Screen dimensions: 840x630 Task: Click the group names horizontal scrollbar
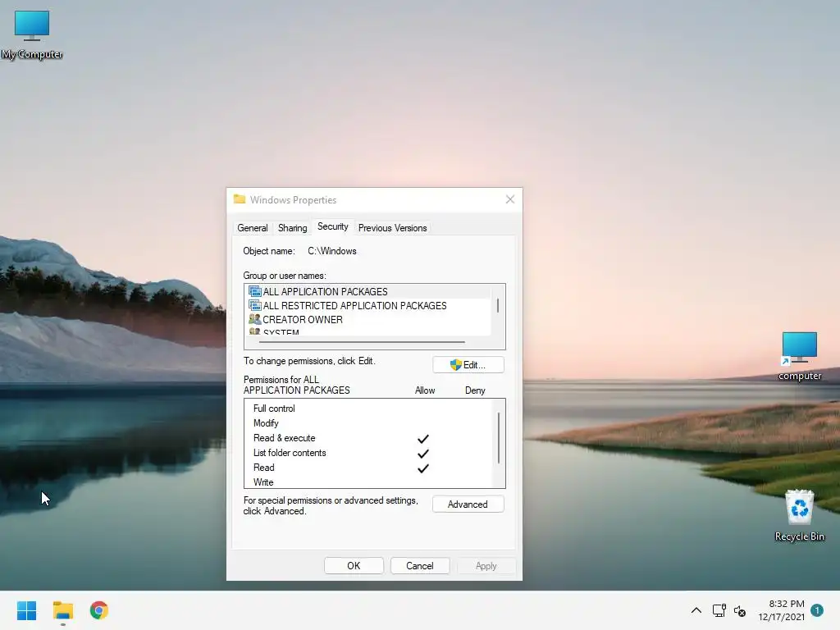point(362,342)
